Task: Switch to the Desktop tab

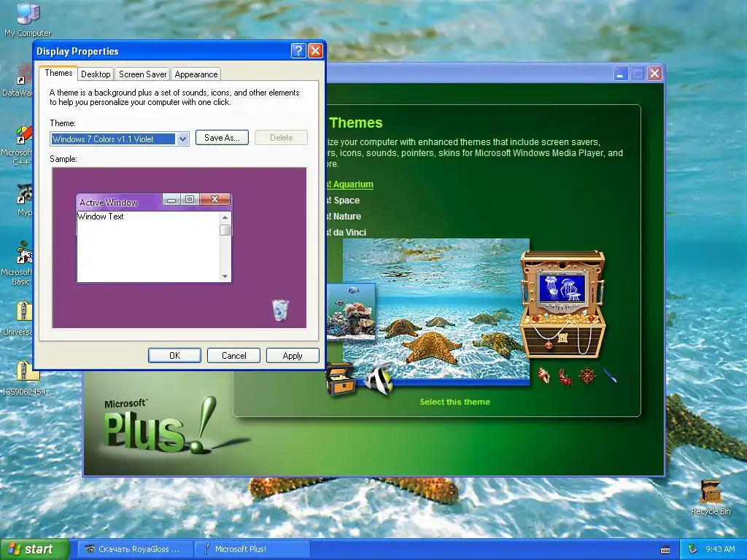Action: click(96, 74)
